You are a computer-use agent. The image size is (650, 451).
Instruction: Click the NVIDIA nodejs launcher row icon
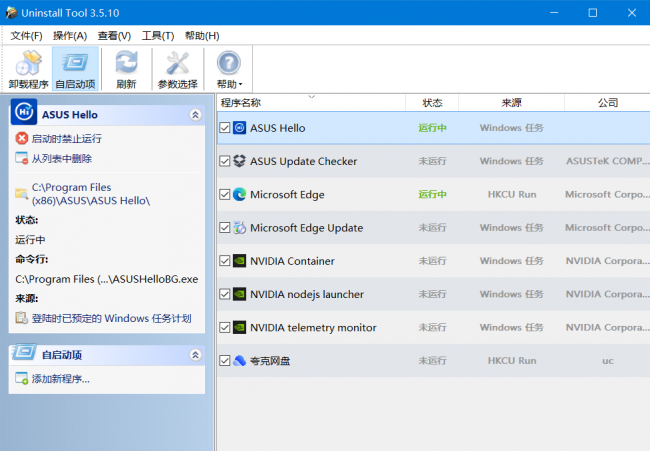tap(240, 294)
